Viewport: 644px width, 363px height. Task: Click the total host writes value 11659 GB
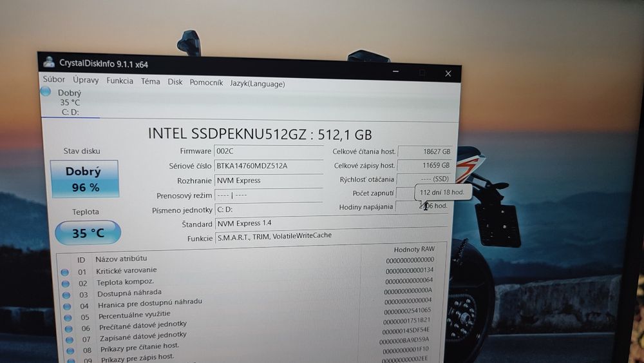[424, 165]
